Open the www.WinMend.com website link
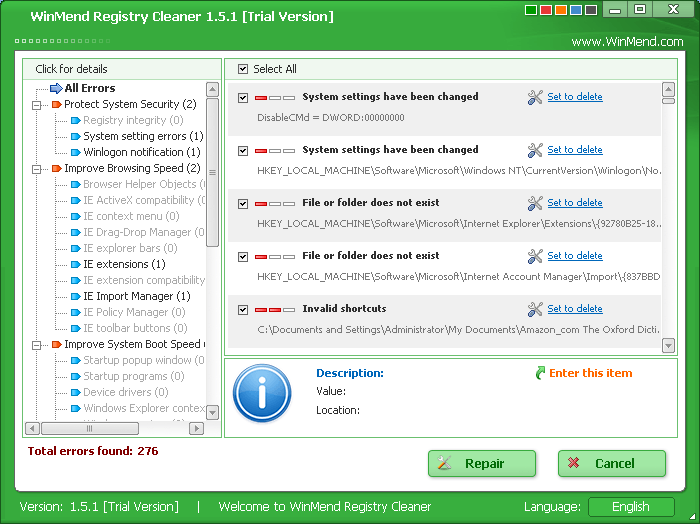The height and width of the screenshot is (524, 700). 627,42
